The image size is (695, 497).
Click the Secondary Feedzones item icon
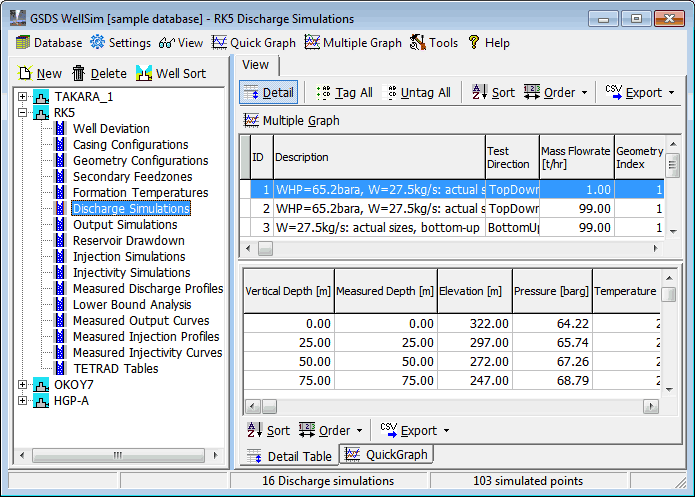[60, 176]
